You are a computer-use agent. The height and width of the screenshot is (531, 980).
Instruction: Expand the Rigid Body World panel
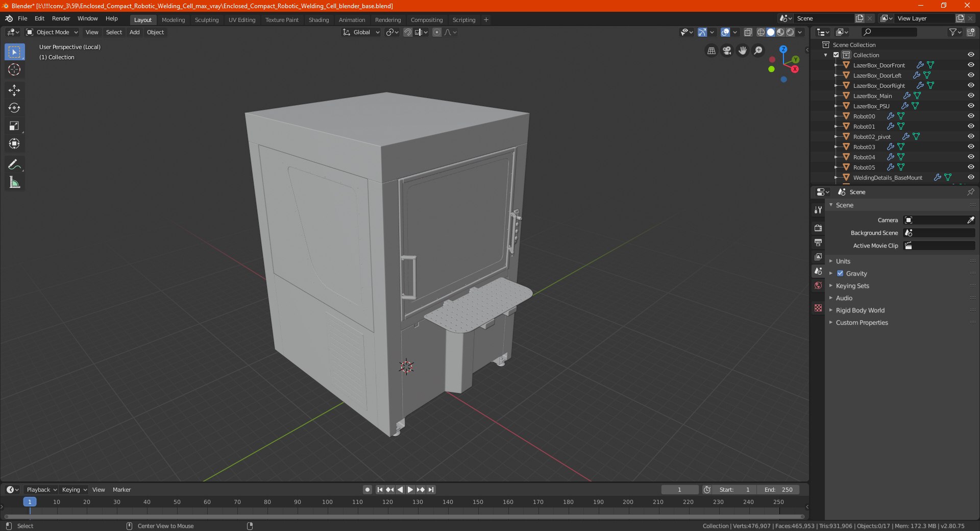coord(860,310)
